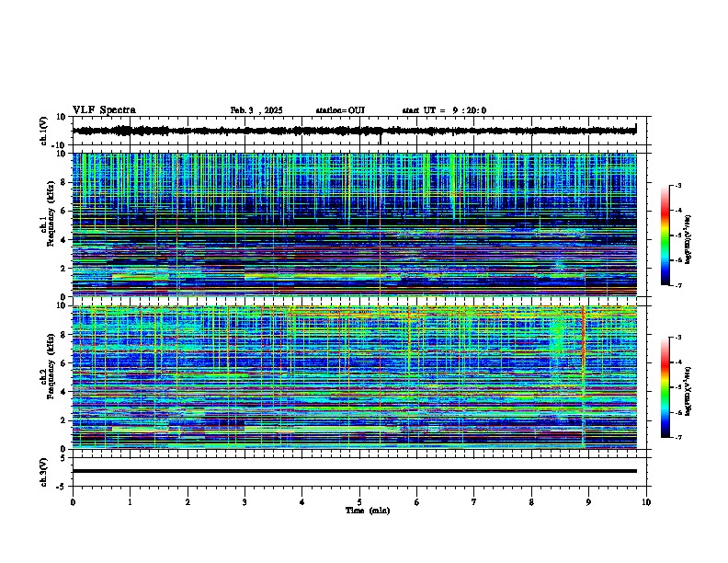The image size is (728, 563).
Task: Click the ch.2 spectrogram color scale bar
Action: pos(665,387)
